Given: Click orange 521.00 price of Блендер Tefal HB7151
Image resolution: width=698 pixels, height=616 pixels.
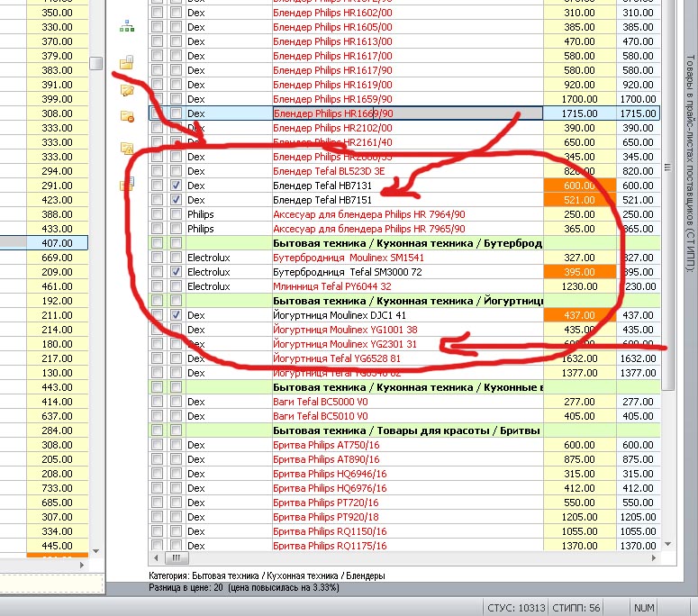Looking at the screenshot, I should tap(580, 200).
